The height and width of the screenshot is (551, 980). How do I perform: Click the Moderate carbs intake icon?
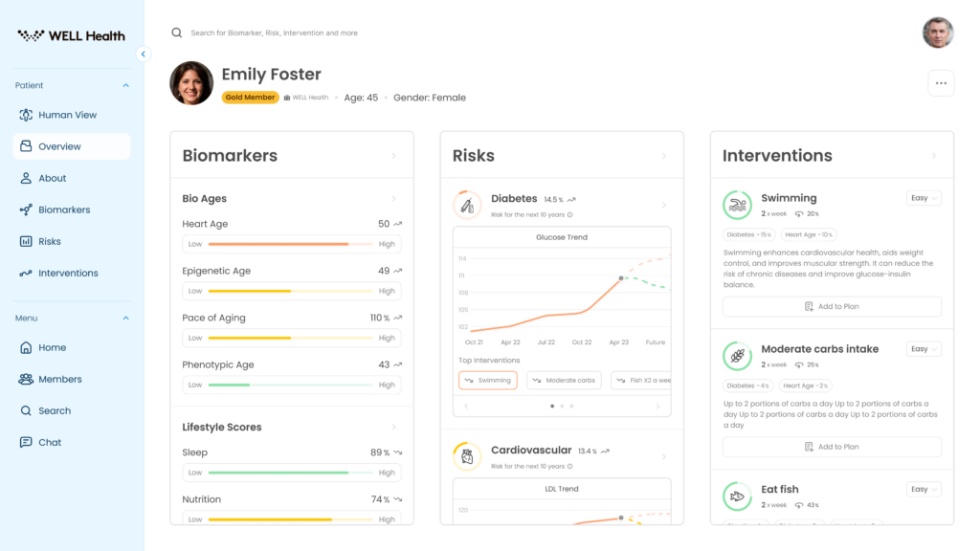(737, 356)
